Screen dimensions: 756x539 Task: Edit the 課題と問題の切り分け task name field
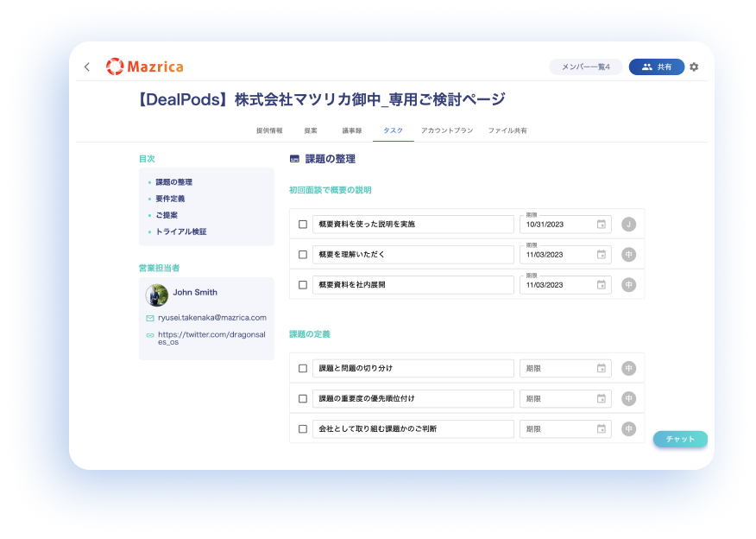click(x=413, y=369)
